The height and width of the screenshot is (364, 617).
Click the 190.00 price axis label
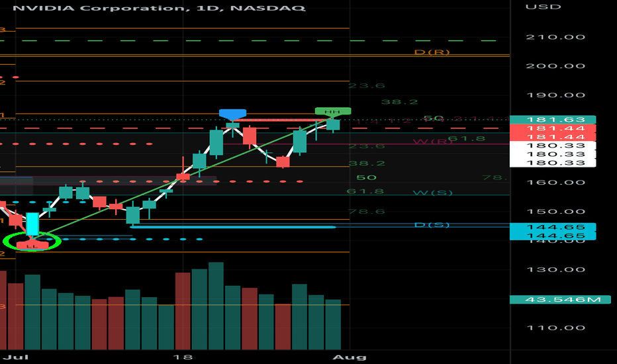555,95
